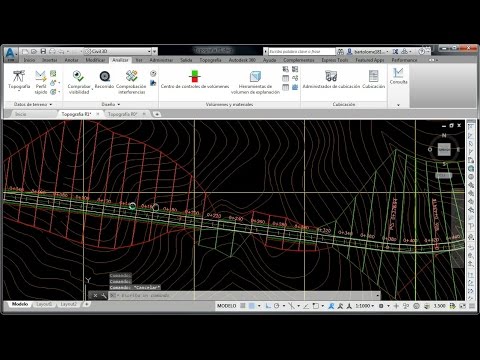Open the Topografía ribbon tab
This screenshot has height=360, width=480.
pyautogui.click(x=211, y=60)
